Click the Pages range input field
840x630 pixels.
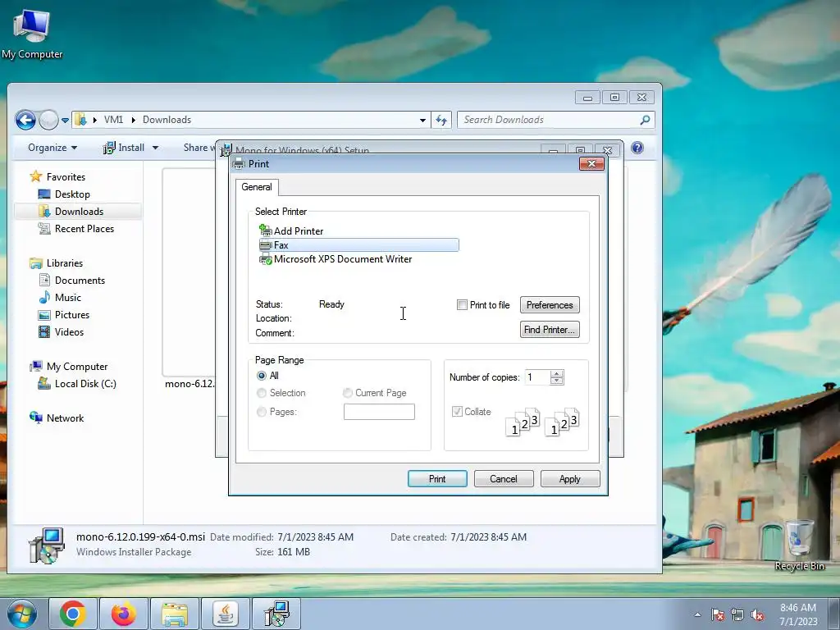pyautogui.click(x=379, y=412)
